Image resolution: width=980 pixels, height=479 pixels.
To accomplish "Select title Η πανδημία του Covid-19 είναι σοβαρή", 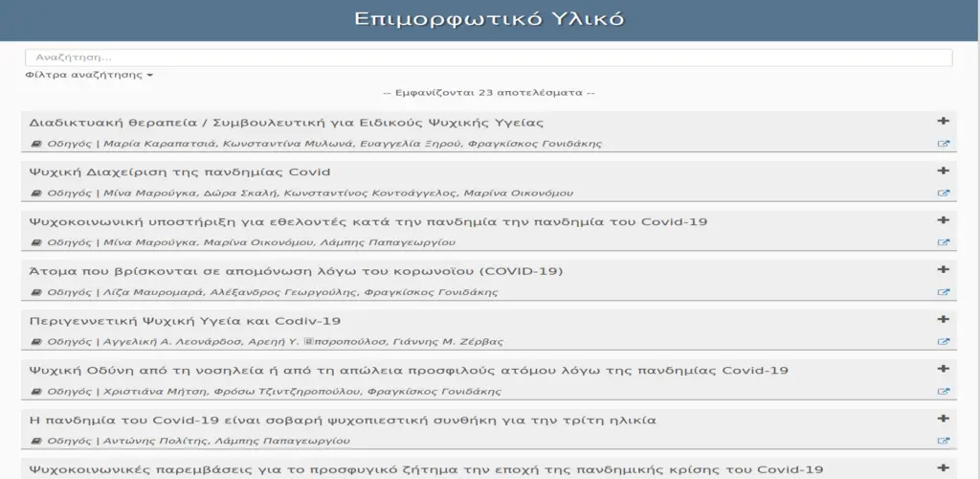I will (x=343, y=421).
